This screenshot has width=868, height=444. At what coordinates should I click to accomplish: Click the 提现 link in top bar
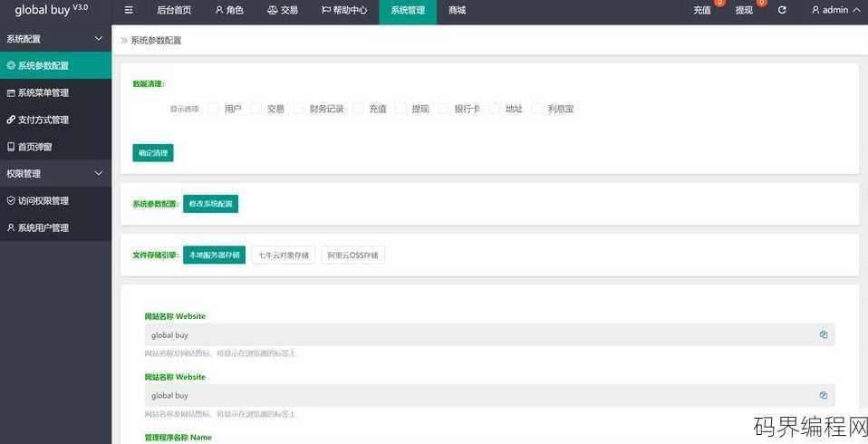click(744, 10)
